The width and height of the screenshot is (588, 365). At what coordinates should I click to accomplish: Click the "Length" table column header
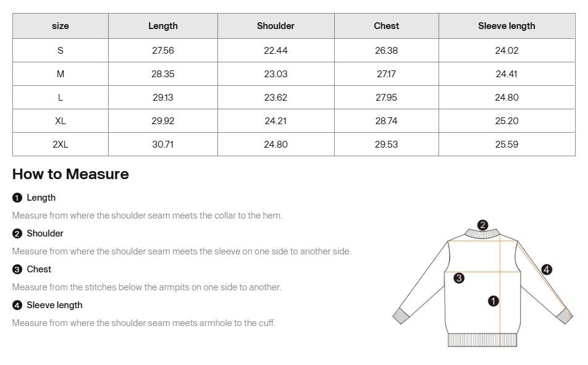[x=163, y=26]
